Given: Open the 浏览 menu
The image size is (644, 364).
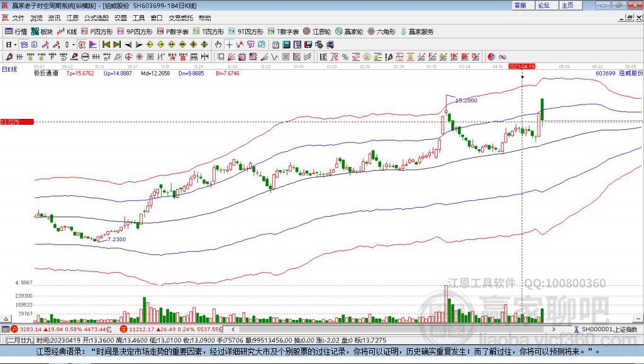Looking at the screenshot, I should click(36, 18).
